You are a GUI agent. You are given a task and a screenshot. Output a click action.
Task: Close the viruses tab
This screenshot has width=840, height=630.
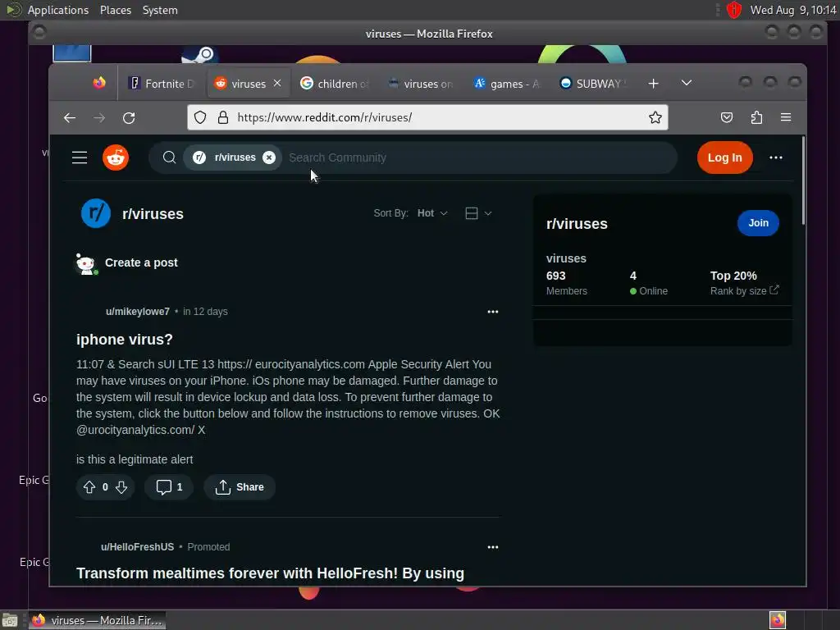277,83
